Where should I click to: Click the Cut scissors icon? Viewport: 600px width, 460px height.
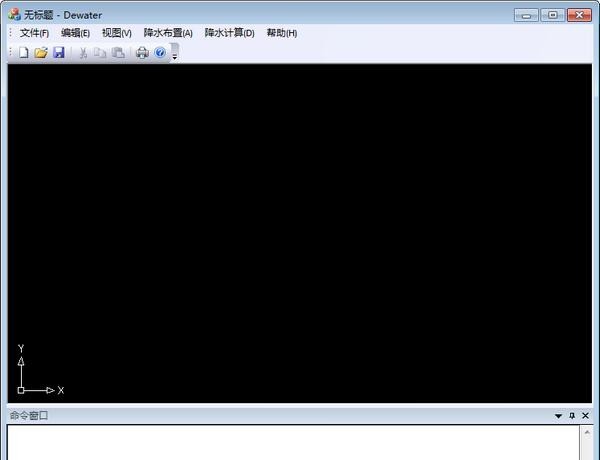pos(83,52)
